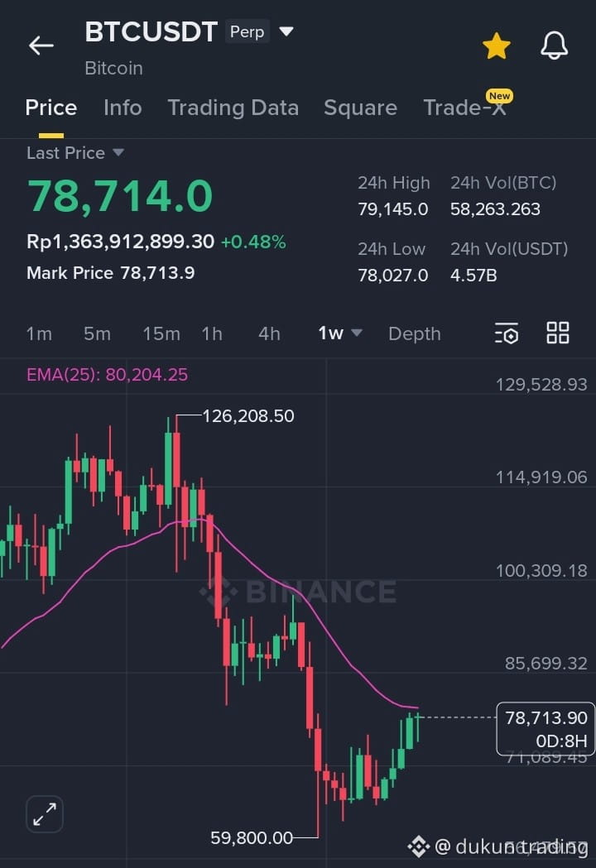Select the 4h chart interval
The width and height of the screenshot is (596, 868).
pos(269,333)
